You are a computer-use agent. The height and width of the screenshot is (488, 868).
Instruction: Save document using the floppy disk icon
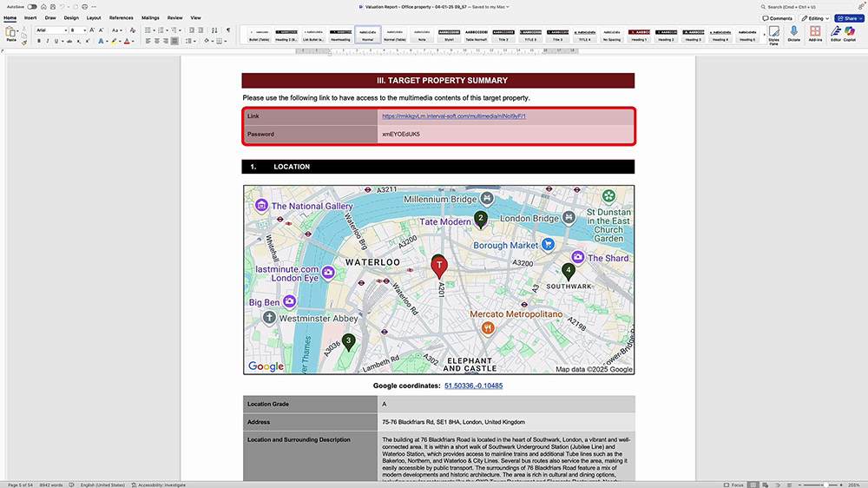point(53,7)
